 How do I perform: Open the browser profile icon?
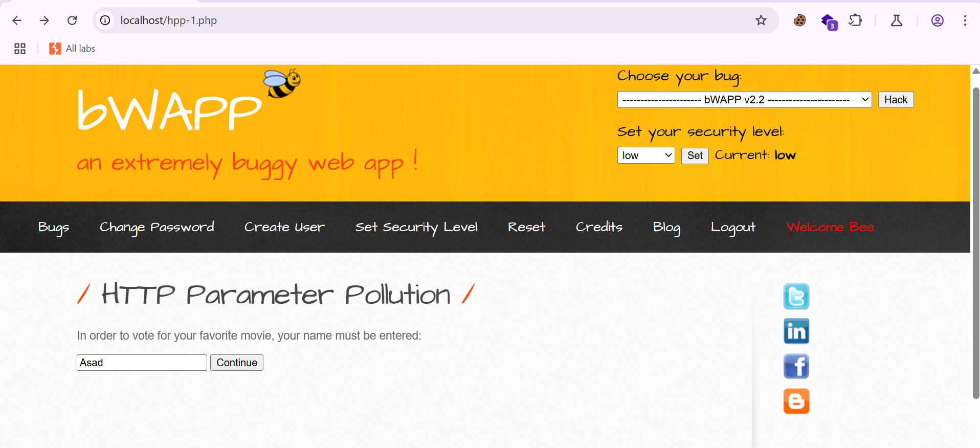[x=937, y=20]
